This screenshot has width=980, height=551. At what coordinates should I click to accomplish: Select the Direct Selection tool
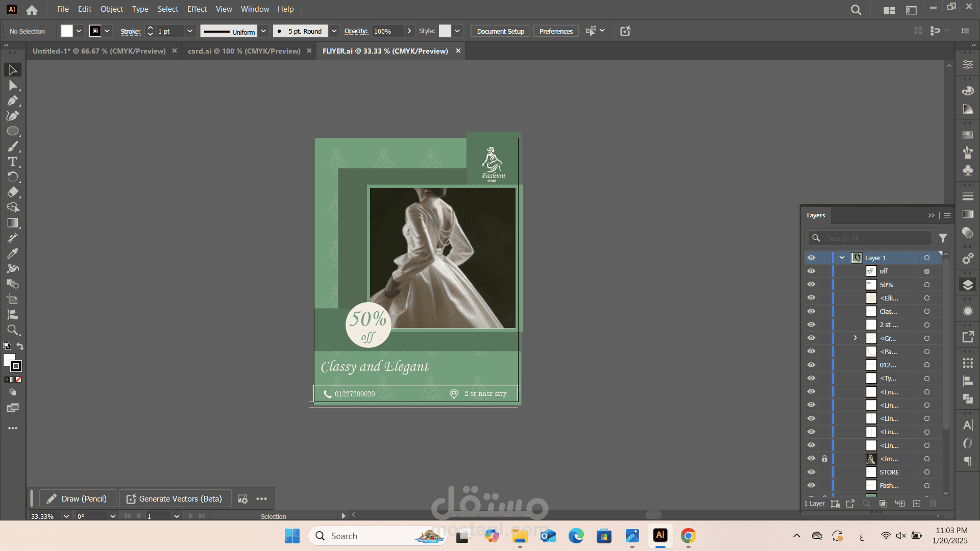click(x=13, y=85)
